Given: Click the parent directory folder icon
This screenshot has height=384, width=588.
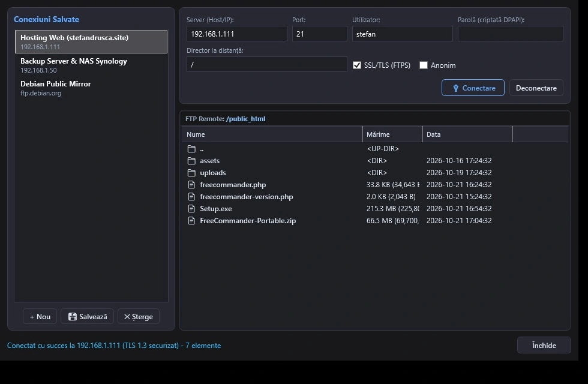Looking at the screenshot, I should point(191,149).
